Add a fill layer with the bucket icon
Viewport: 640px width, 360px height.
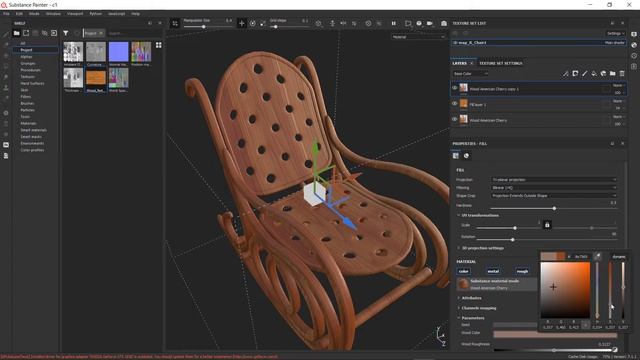point(594,73)
